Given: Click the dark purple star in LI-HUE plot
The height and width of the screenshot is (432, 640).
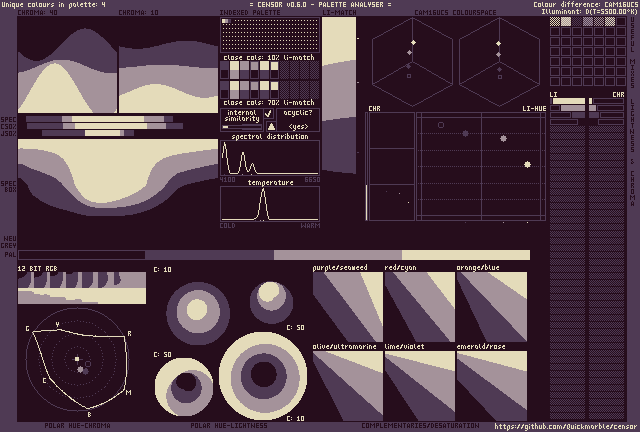Looking at the screenshot, I should click(465, 133).
